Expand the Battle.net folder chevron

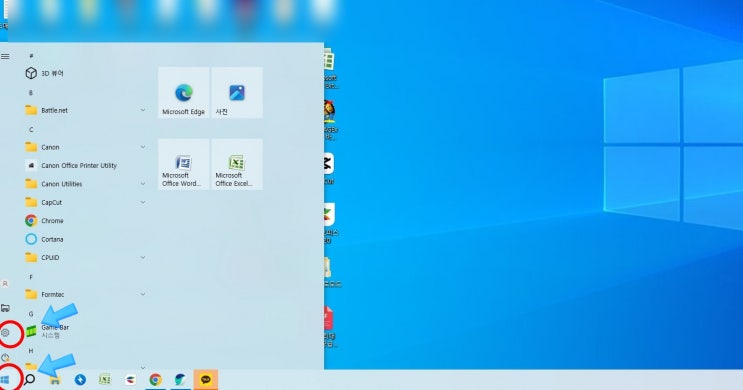click(x=143, y=110)
